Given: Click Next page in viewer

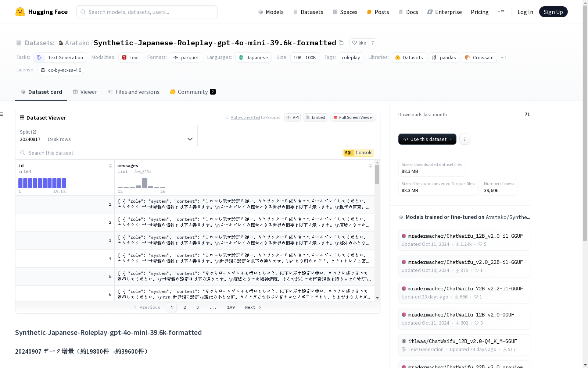Looking at the screenshot, I should pyautogui.click(x=253, y=307).
